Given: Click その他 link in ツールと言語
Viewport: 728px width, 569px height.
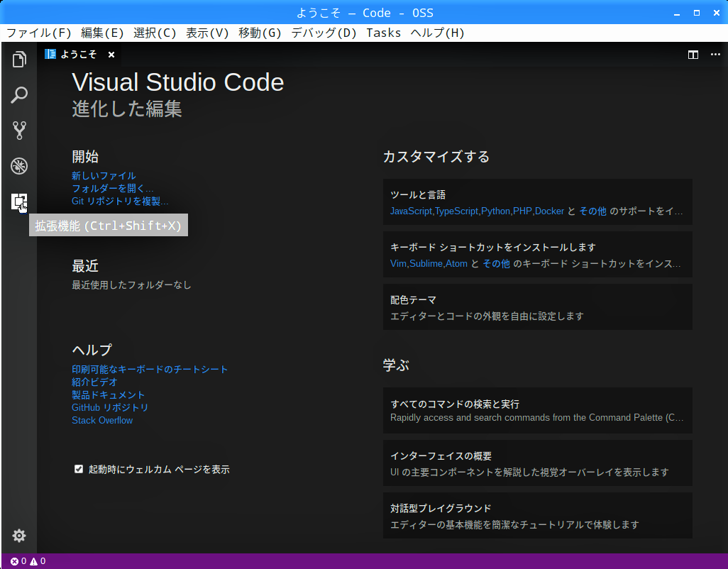Looking at the screenshot, I should 592,211.
